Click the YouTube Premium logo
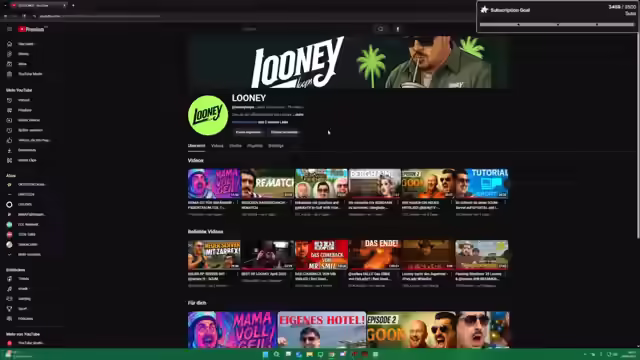This screenshot has width=640, height=360. pyautogui.click(x=32, y=29)
